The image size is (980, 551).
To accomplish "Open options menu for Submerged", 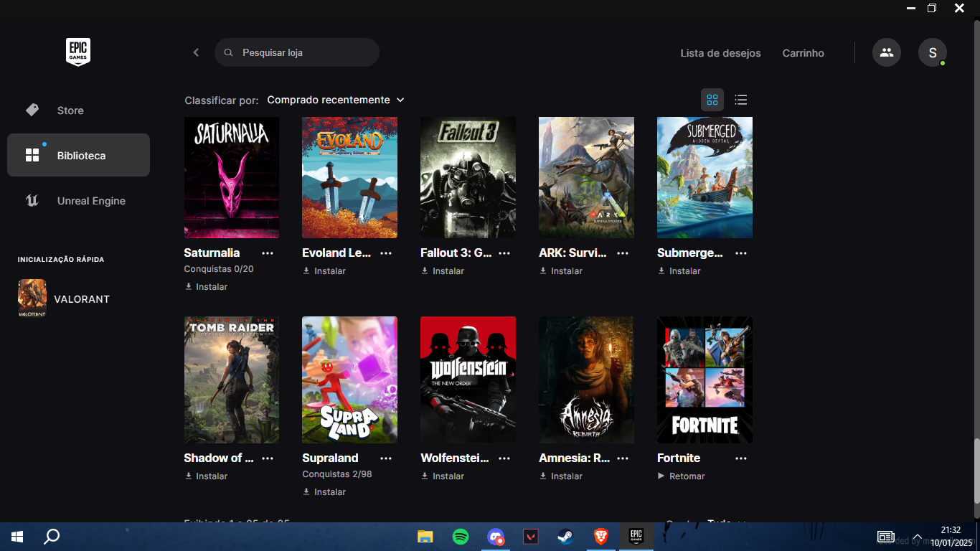I will click(x=741, y=253).
